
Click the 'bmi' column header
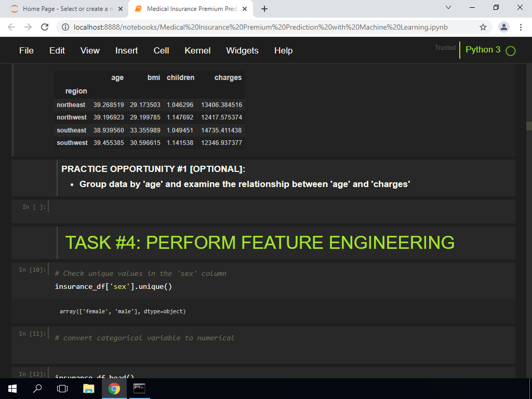point(154,78)
